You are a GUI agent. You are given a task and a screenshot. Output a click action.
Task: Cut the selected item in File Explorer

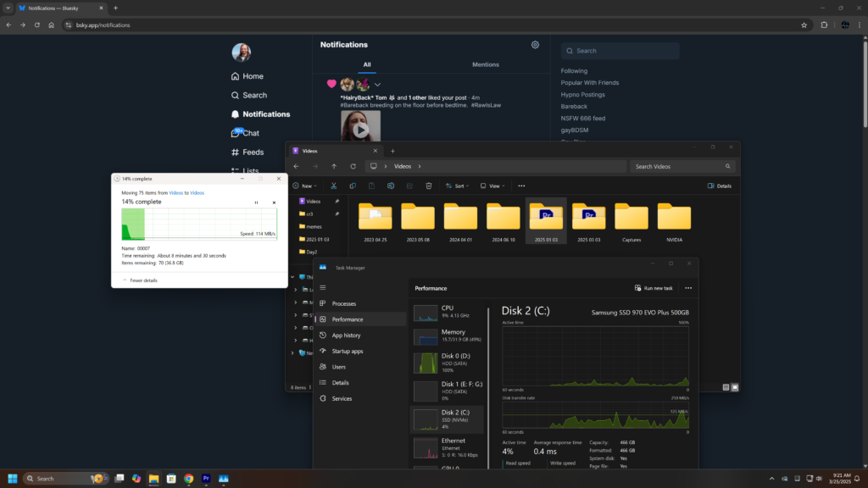pyautogui.click(x=334, y=186)
